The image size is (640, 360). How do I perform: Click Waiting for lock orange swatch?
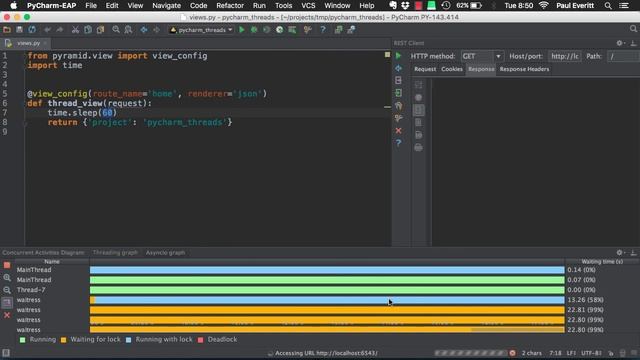click(x=63, y=340)
